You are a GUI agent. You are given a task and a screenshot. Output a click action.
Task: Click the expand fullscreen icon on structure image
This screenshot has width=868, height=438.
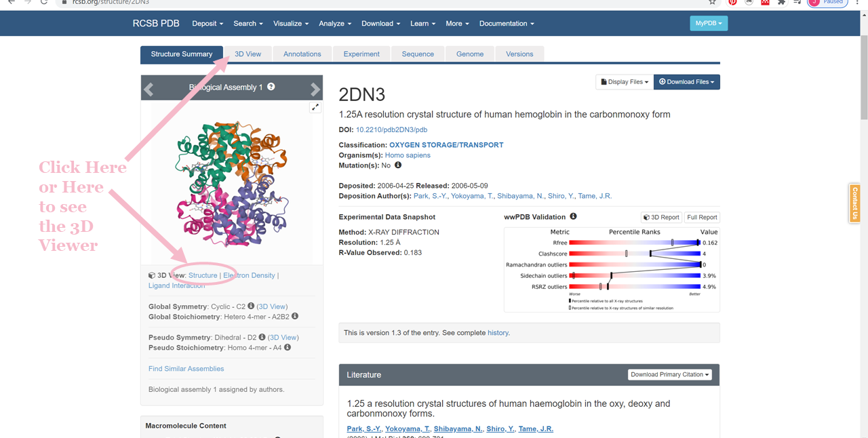tap(315, 107)
